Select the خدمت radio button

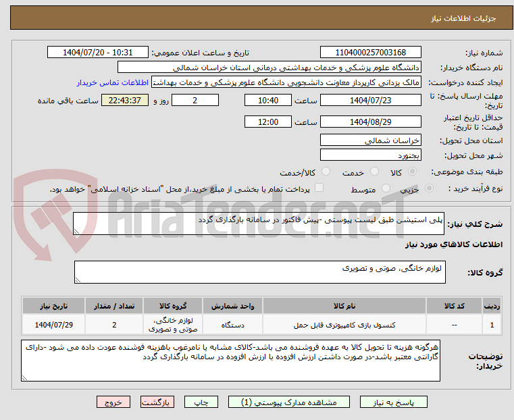[374, 172]
